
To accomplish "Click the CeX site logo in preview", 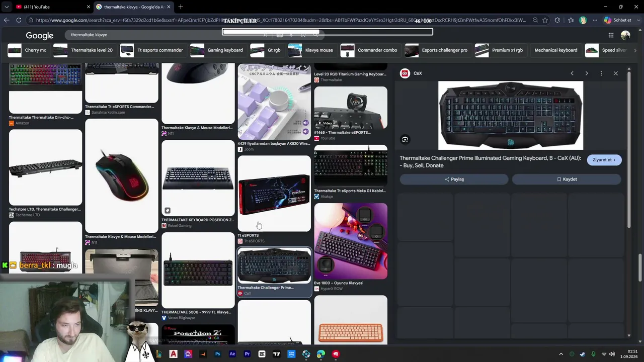I will click(x=405, y=73).
